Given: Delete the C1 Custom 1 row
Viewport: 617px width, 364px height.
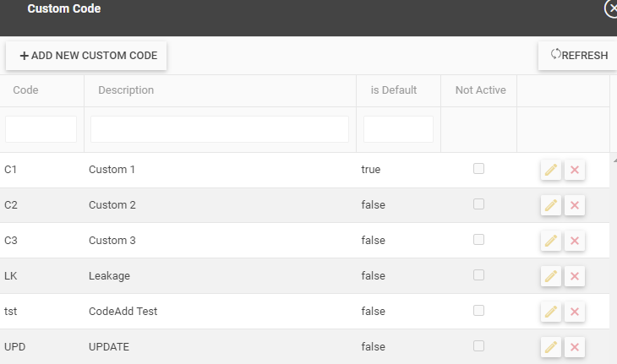Looking at the screenshot, I should pyautogui.click(x=575, y=170).
